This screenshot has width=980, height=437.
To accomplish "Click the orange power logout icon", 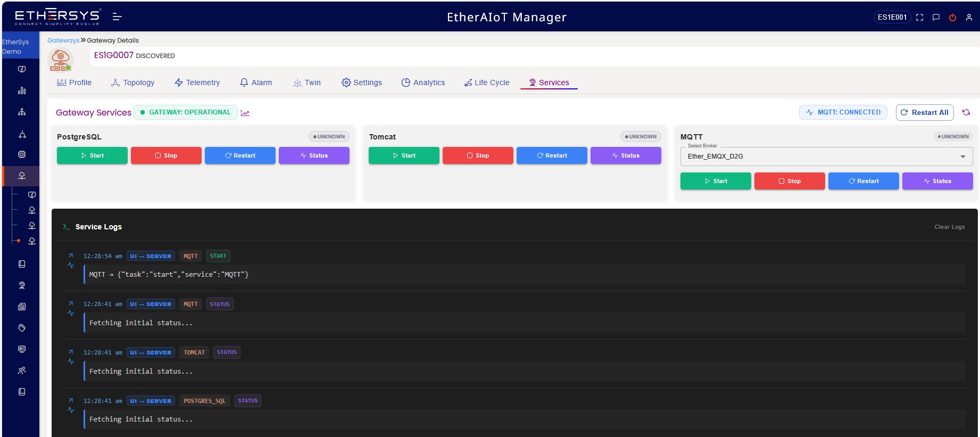I will (x=952, y=18).
